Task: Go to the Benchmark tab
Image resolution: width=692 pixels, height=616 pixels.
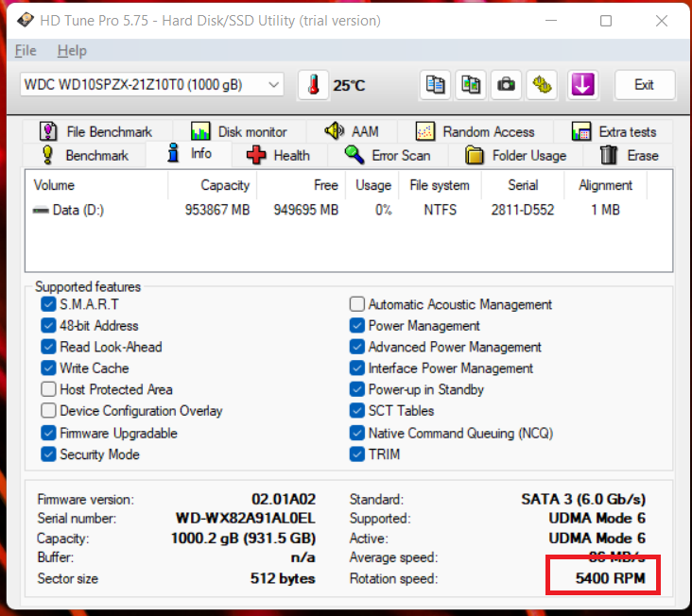Action: 84,155
